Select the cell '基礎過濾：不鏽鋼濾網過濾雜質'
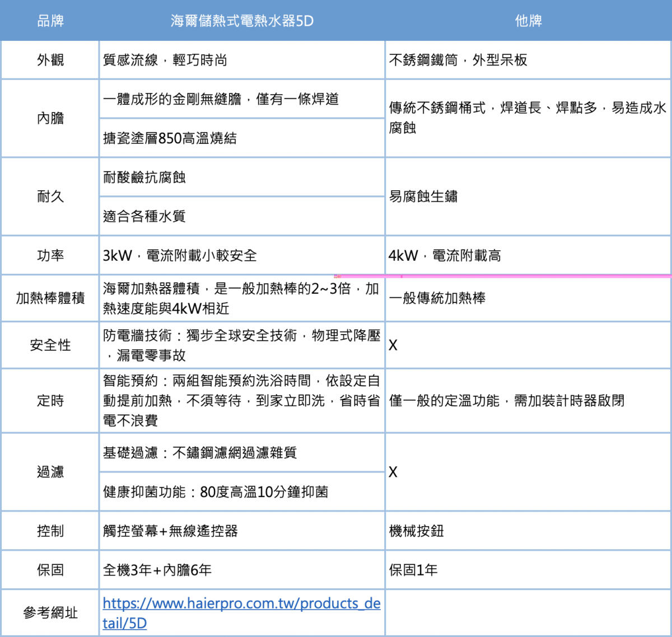 coord(242,452)
